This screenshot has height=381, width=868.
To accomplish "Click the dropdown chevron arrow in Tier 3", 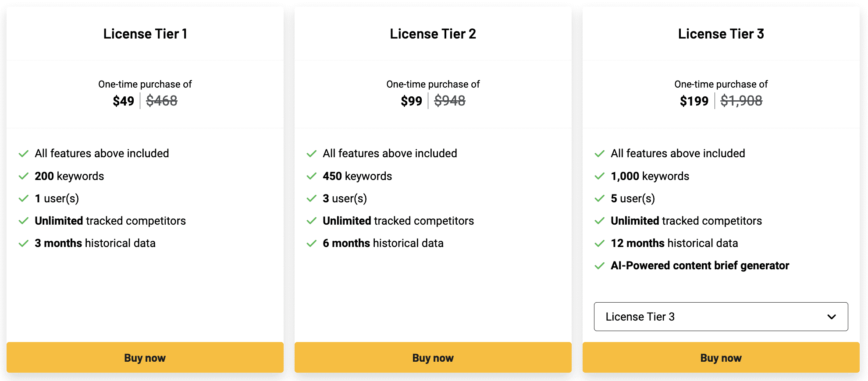I will click(x=832, y=317).
